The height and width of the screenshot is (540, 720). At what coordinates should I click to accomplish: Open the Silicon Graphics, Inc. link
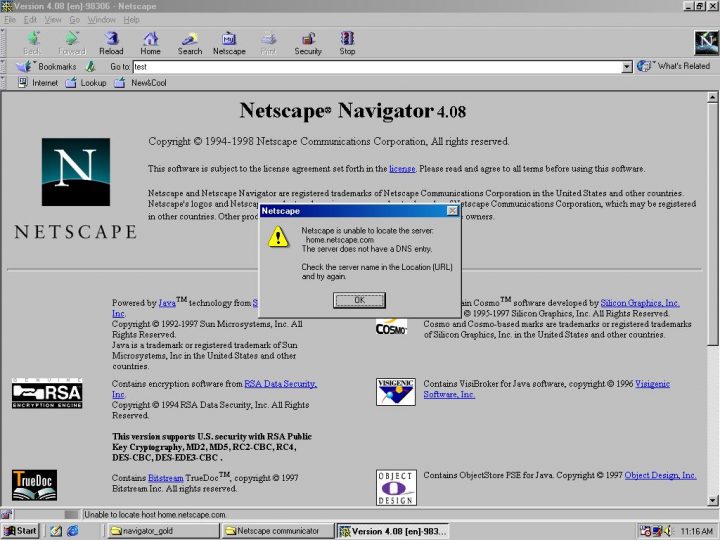[x=640, y=303]
